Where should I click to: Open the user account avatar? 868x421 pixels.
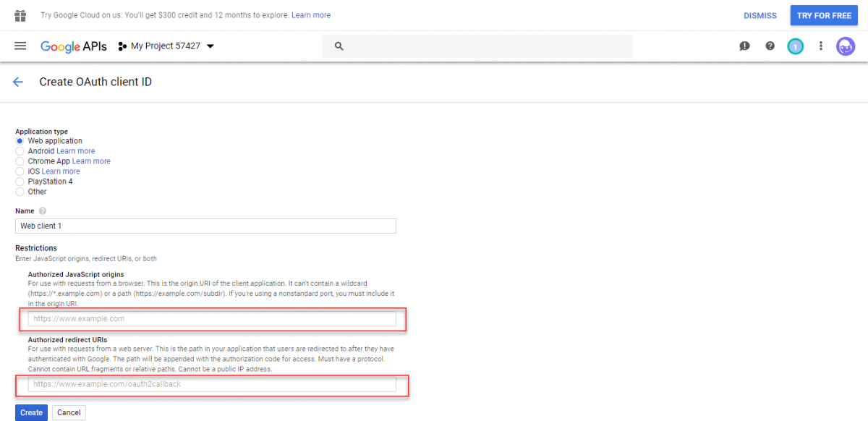[846, 46]
